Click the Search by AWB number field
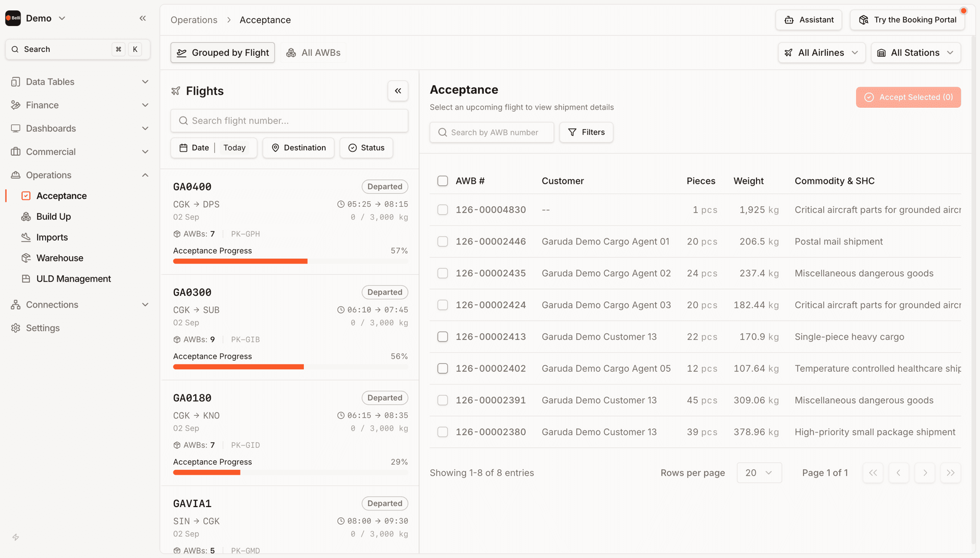 (491, 132)
